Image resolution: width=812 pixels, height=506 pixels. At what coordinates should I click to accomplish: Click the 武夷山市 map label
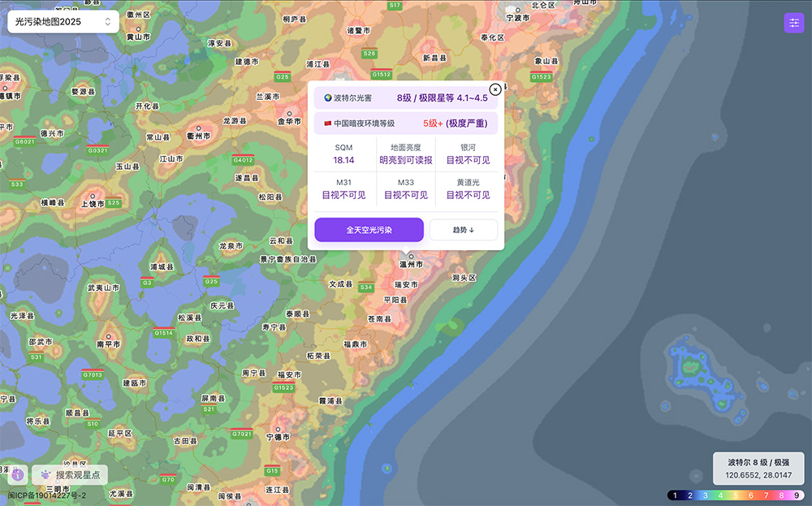coord(104,288)
